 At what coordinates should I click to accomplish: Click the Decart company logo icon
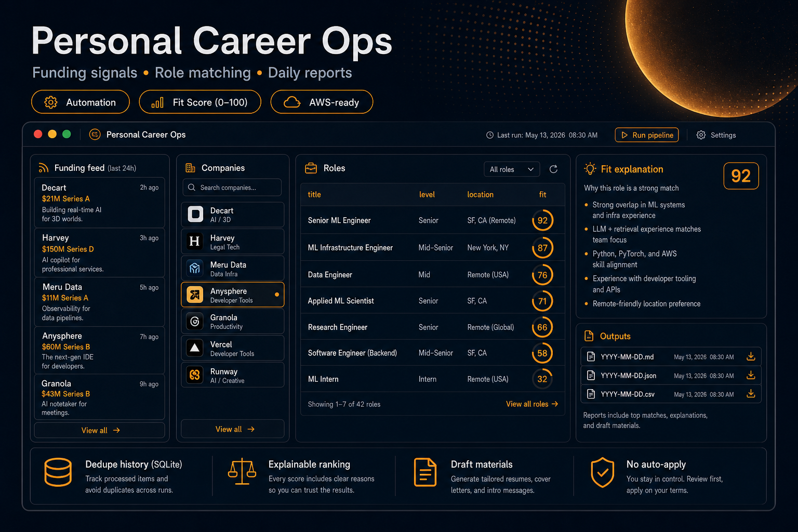[195, 214]
